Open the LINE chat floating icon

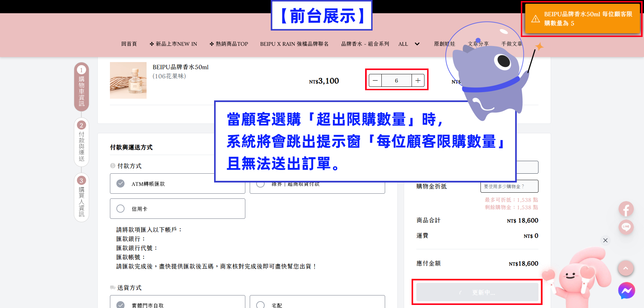coord(626,227)
